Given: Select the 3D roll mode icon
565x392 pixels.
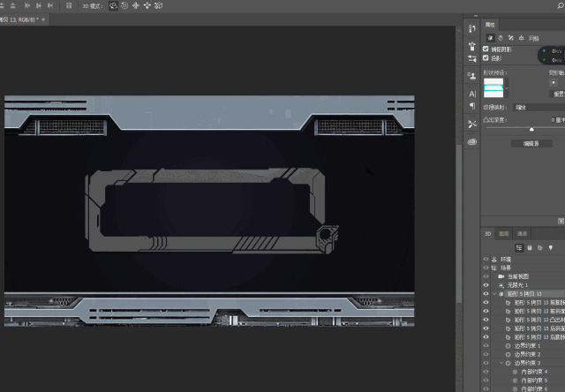Looking at the screenshot, I should tap(124, 5).
